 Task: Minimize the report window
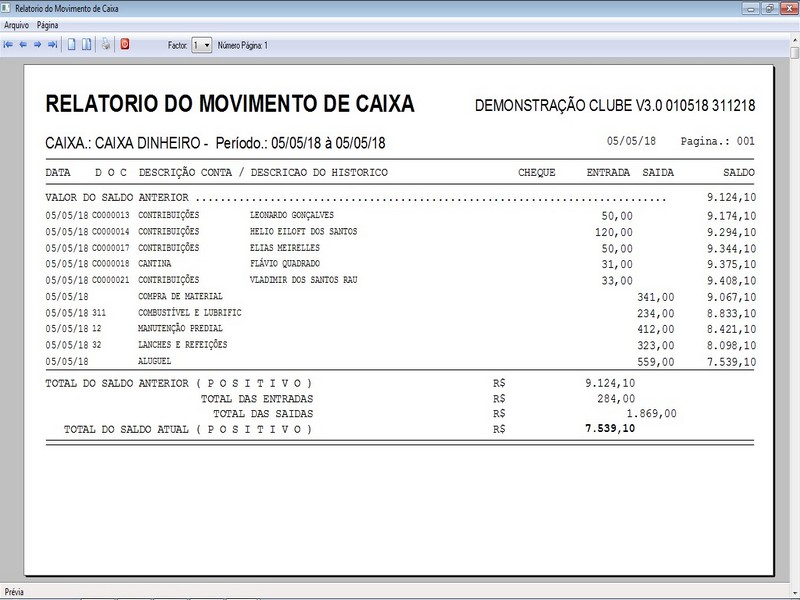pyautogui.click(x=750, y=9)
